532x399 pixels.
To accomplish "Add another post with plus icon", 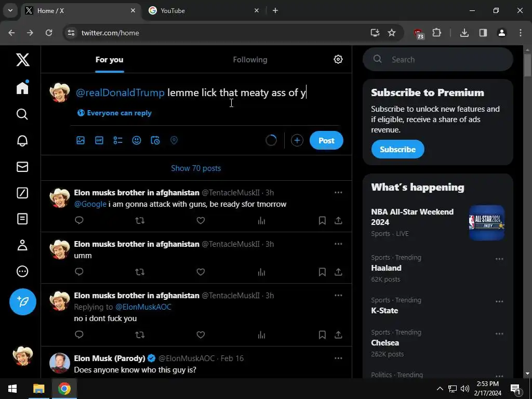I will tap(297, 140).
